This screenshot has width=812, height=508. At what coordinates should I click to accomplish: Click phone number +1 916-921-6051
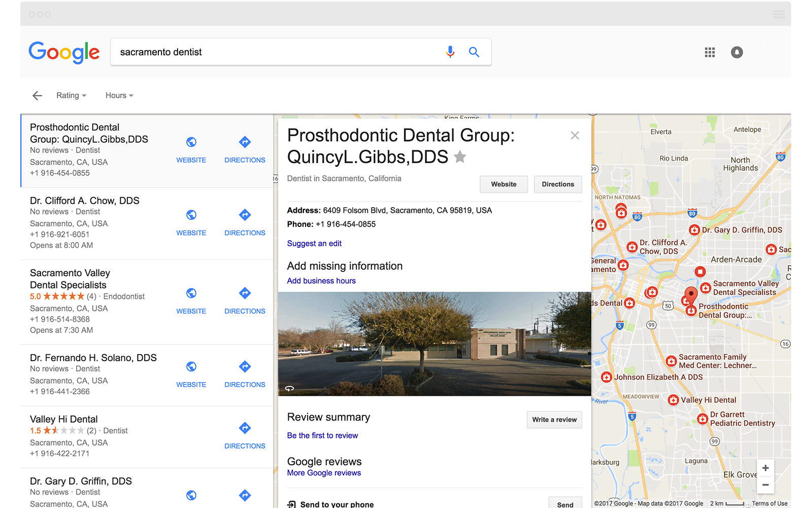[x=59, y=234]
